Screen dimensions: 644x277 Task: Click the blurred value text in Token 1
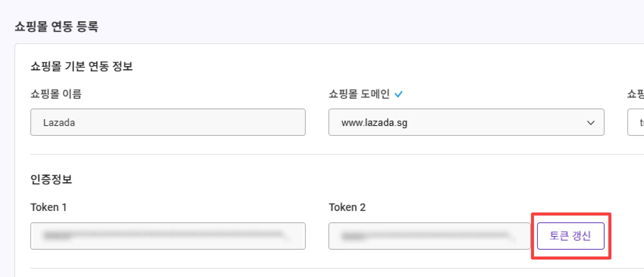(x=163, y=235)
